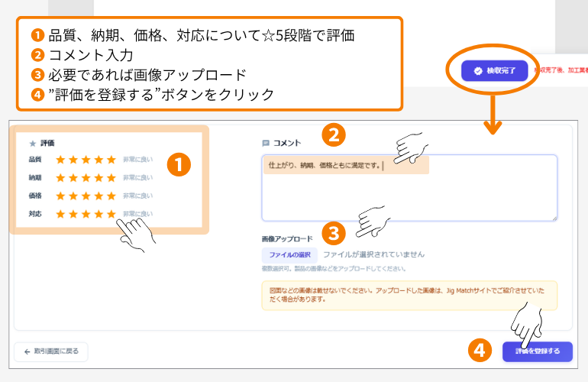Click the 価格 row label
The width and height of the screenshot is (588, 382).
pyautogui.click(x=35, y=196)
